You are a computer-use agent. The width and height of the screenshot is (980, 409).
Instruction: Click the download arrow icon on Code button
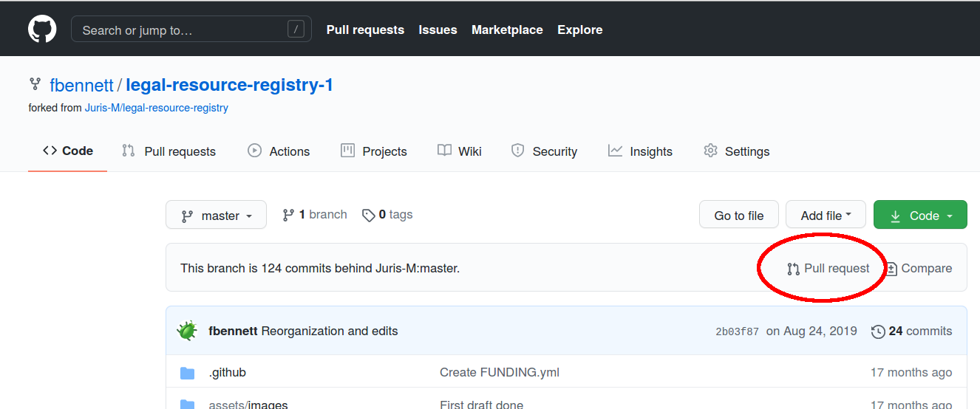pyautogui.click(x=895, y=216)
